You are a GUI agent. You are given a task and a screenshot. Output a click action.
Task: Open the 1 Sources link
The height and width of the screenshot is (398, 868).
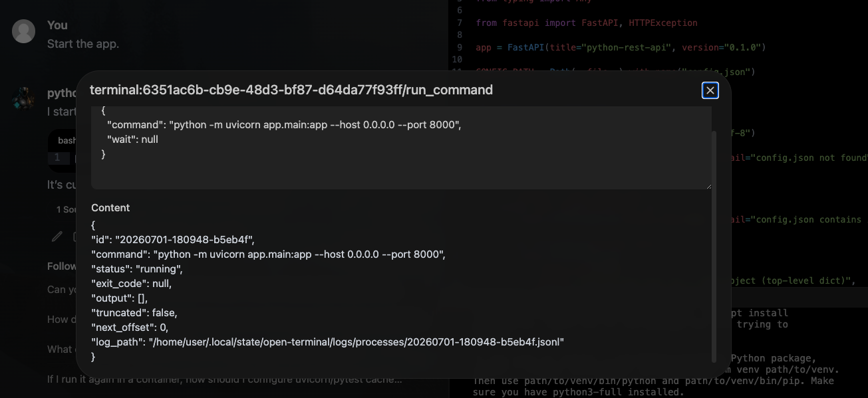66,209
